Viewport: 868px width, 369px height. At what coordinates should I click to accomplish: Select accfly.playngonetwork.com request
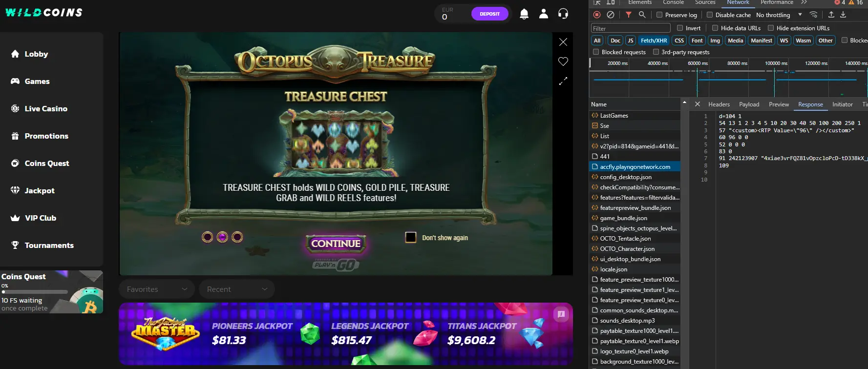click(x=635, y=166)
